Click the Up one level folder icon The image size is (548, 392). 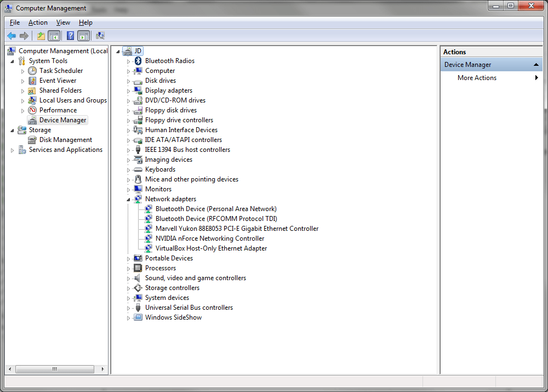click(41, 36)
